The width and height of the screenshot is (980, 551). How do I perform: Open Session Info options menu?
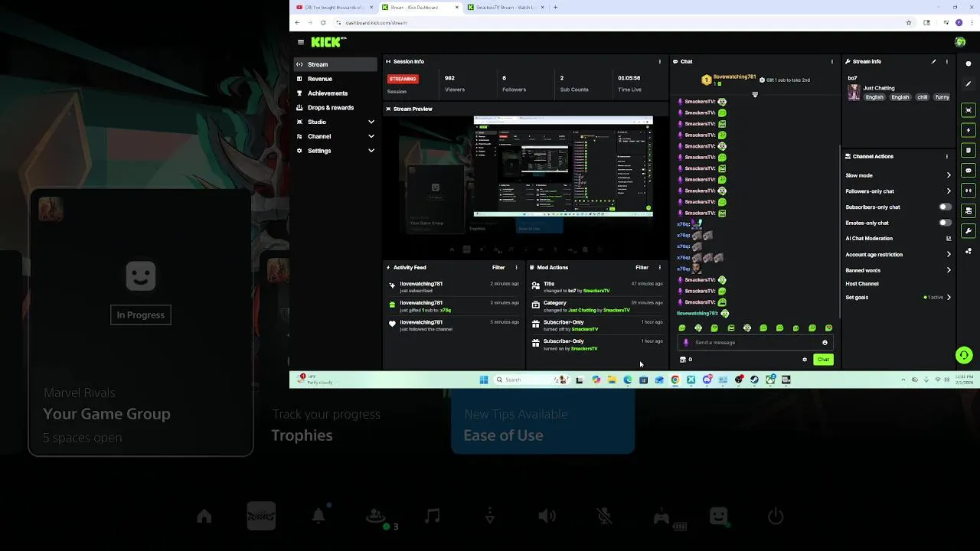(660, 61)
